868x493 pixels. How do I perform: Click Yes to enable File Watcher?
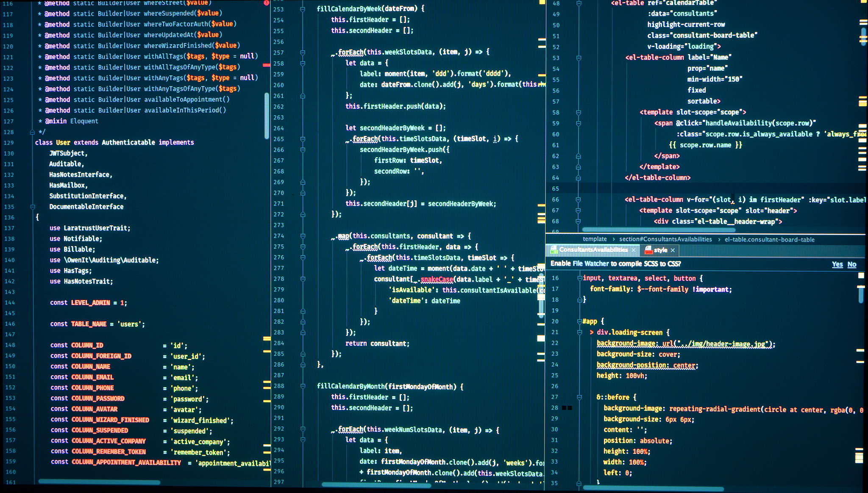[x=837, y=264]
